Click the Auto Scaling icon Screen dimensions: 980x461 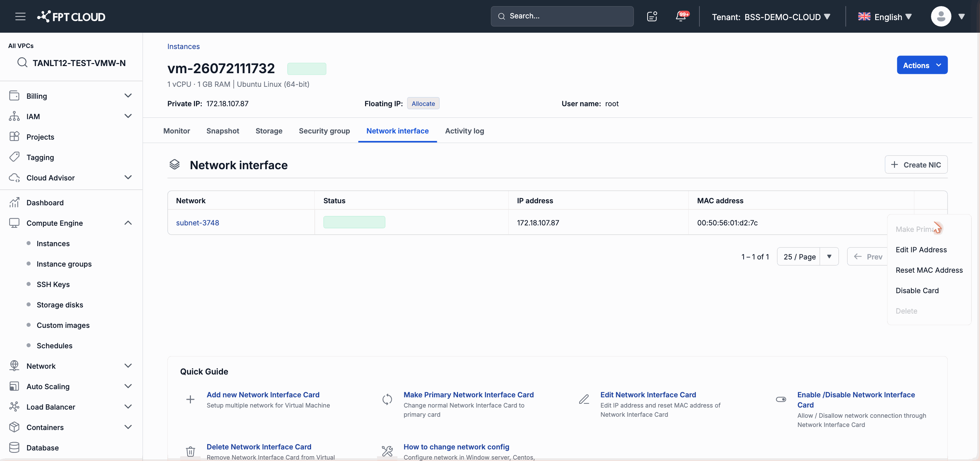tap(14, 386)
